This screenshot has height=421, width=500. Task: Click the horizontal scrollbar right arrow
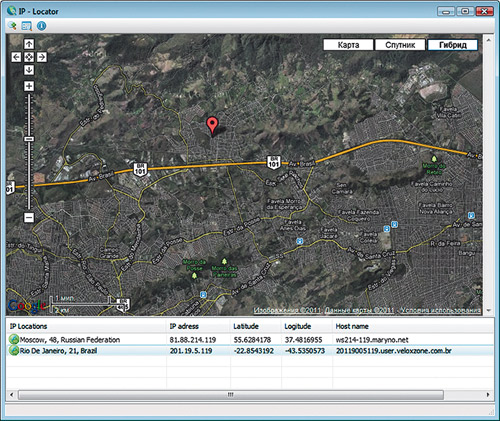point(488,395)
